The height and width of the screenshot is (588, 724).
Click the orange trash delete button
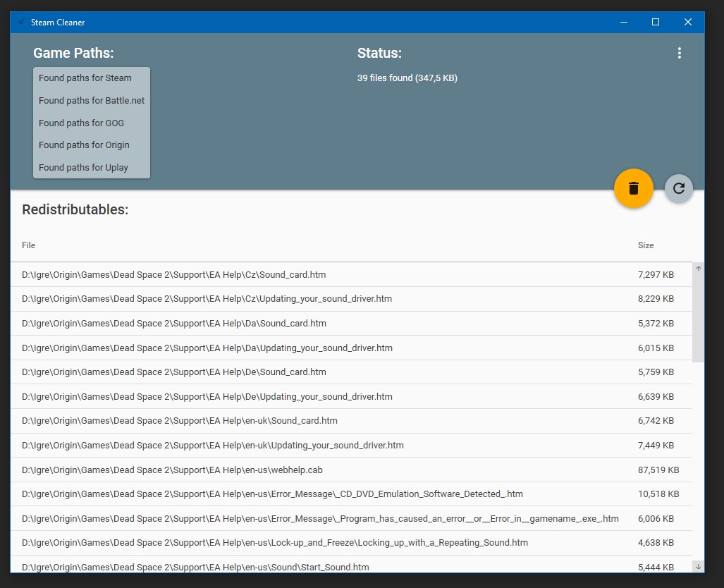pos(634,188)
